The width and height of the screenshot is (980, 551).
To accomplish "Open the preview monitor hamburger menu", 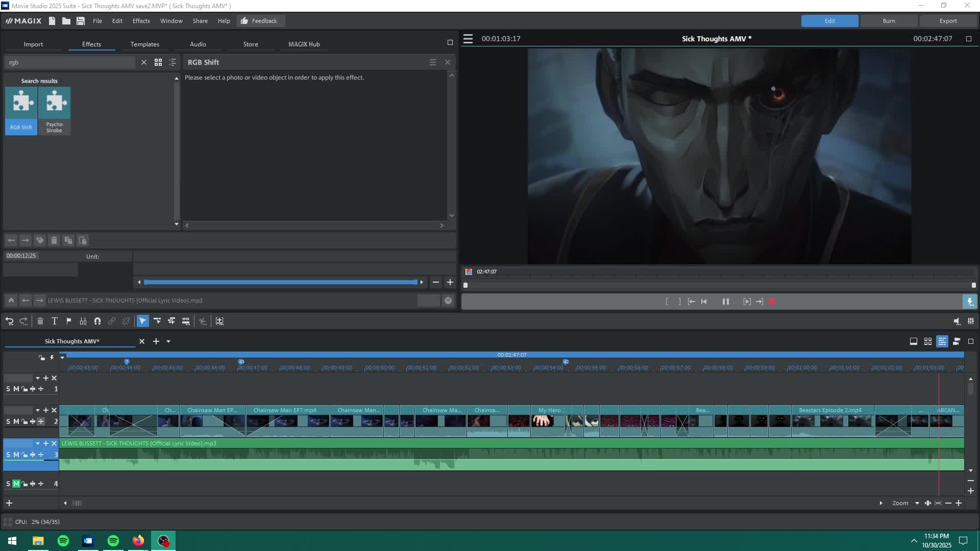I will 468,39.
